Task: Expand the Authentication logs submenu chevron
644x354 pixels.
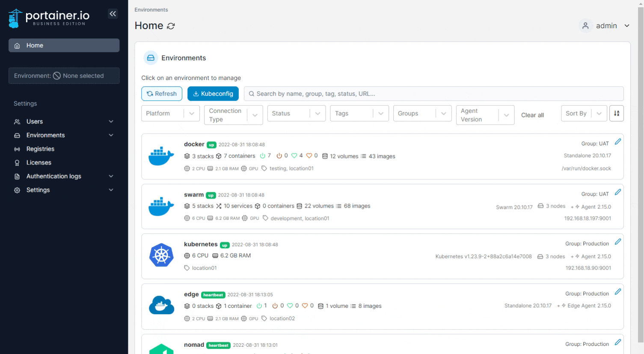Action: tap(111, 176)
